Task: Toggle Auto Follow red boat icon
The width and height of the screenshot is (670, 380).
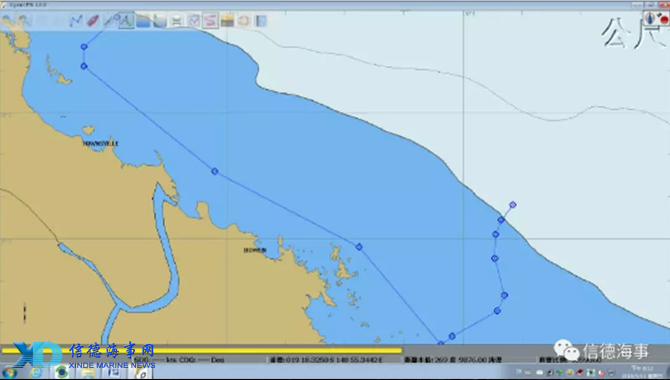Action: coord(93,21)
